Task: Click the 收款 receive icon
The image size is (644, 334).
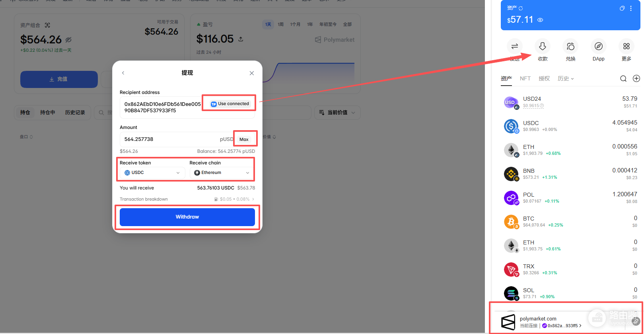Action: [x=543, y=47]
